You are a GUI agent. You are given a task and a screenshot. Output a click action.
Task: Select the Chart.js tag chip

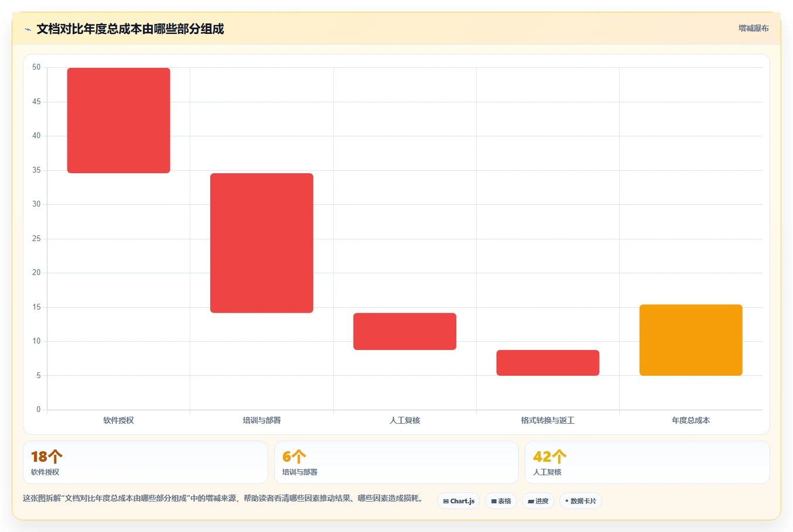459,501
